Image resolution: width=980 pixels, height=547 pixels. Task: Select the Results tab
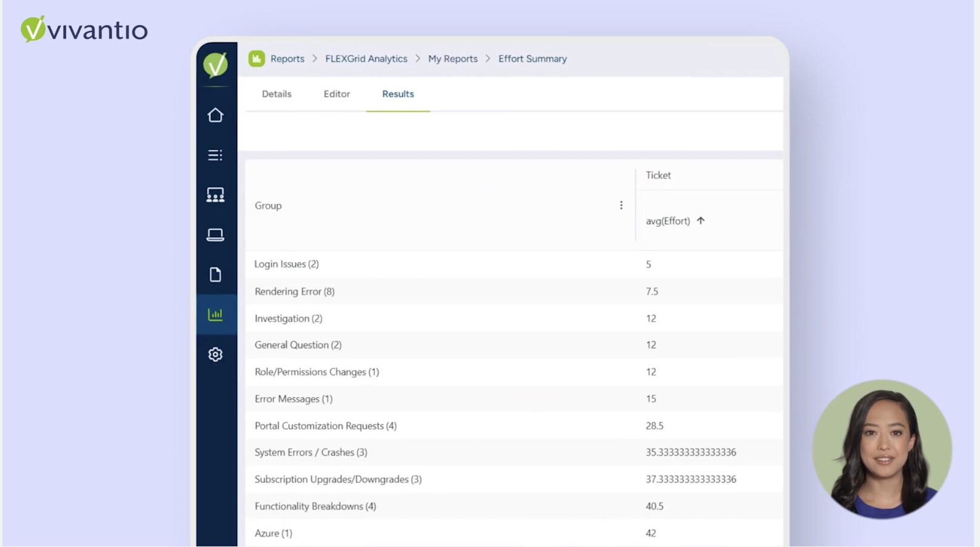[x=398, y=94]
